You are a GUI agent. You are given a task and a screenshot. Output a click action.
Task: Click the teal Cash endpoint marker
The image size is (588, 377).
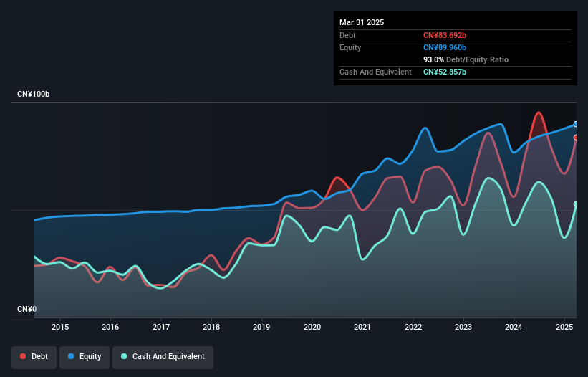pos(576,204)
